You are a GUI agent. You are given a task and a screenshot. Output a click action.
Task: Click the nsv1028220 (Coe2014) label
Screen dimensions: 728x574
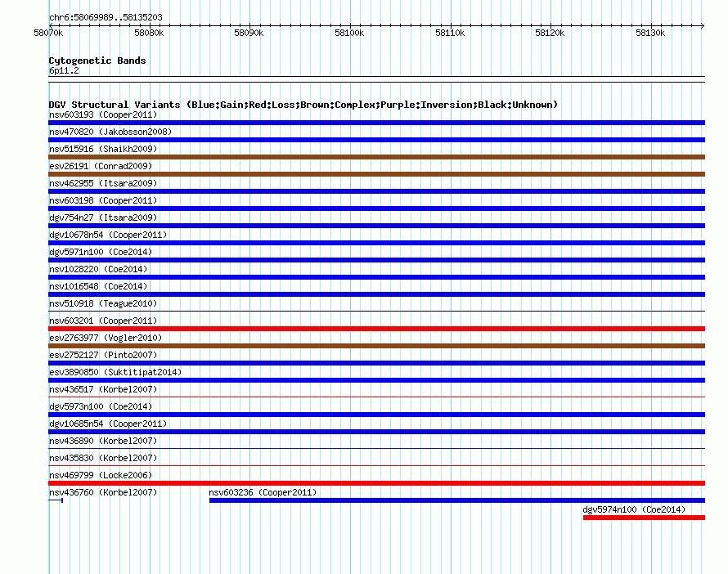click(x=98, y=269)
